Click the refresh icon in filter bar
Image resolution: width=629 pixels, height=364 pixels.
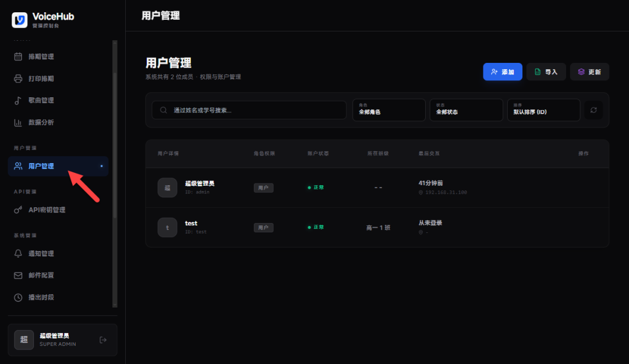[593, 110]
